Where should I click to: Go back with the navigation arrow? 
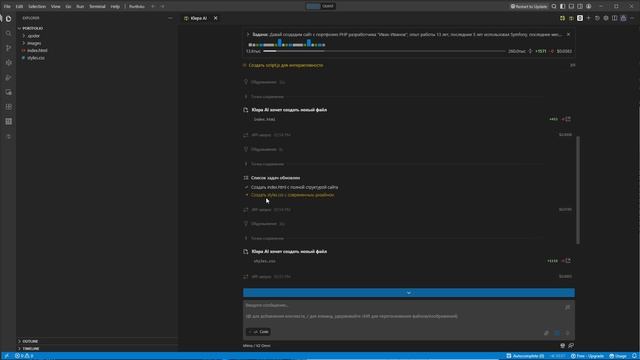tap(153, 6)
